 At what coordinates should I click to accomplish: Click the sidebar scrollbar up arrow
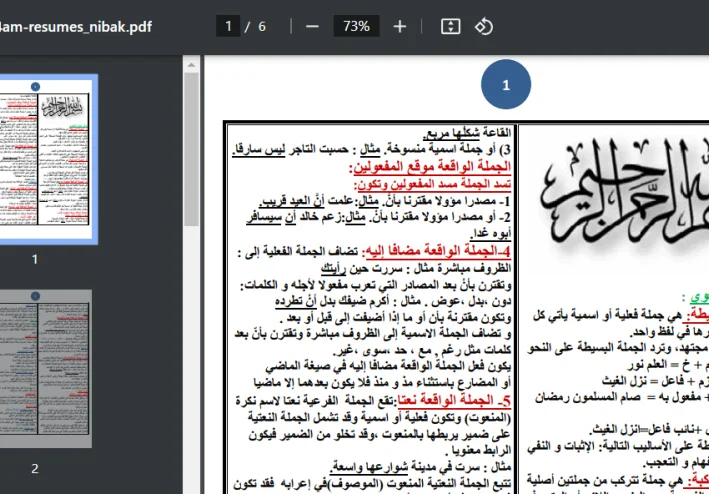pos(191,65)
